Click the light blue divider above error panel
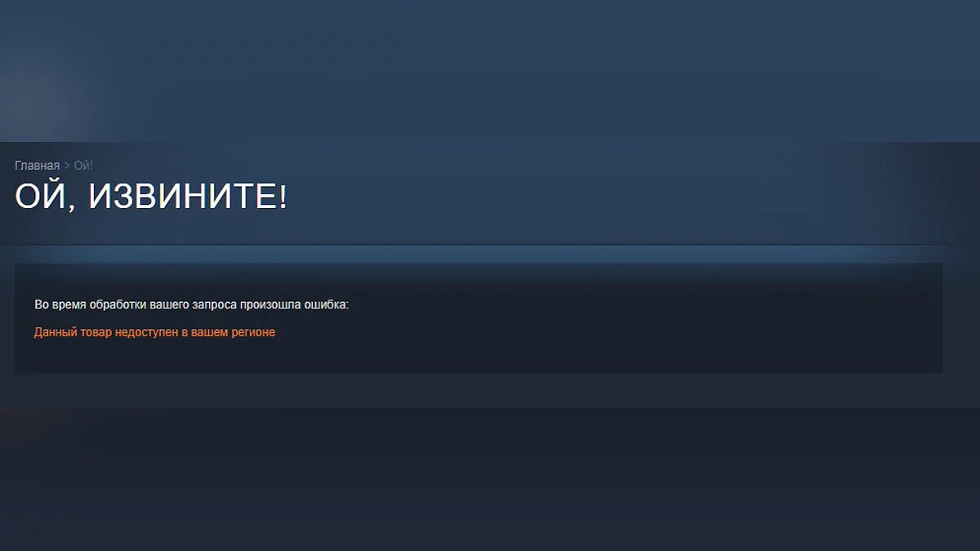The width and height of the screenshot is (980, 551). pos(490,254)
